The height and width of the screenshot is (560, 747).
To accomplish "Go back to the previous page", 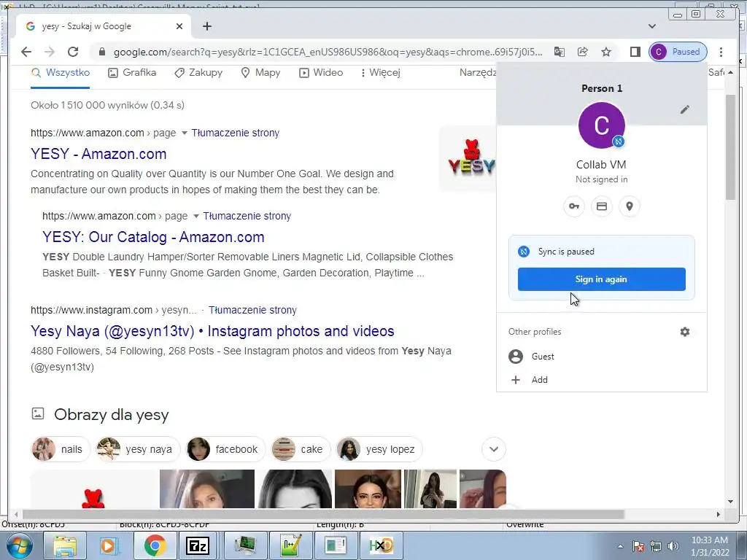I will point(26,52).
